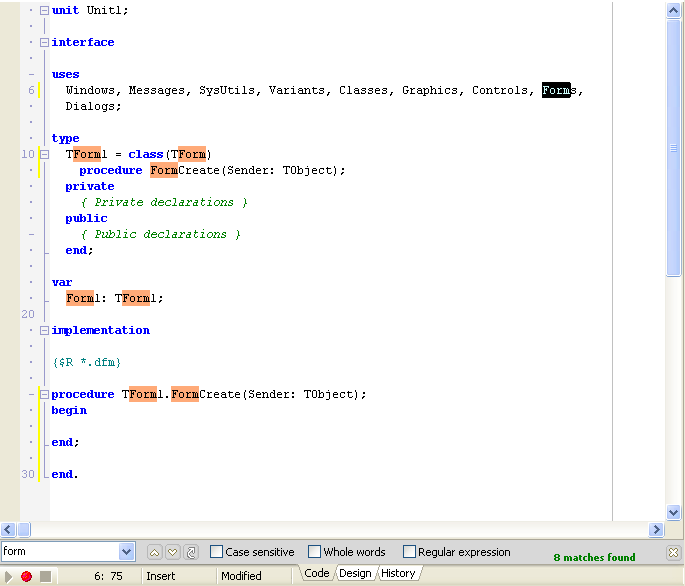
Task: Enable Regular expression search
Action: [410, 552]
